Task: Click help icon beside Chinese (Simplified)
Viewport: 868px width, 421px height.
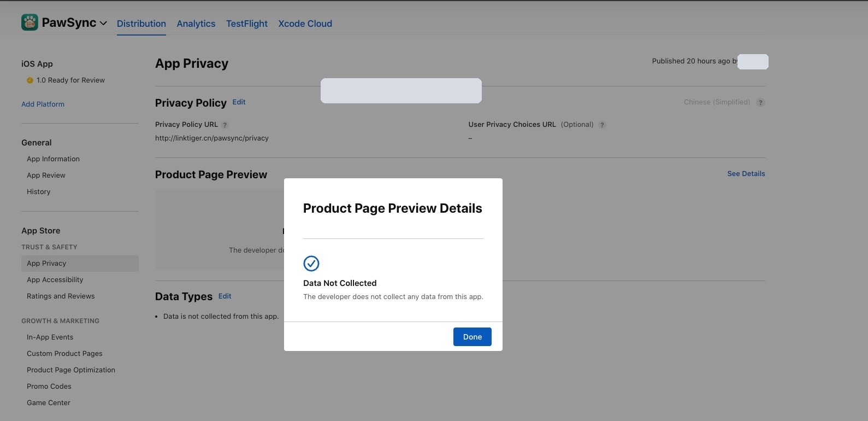Action: tap(760, 102)
